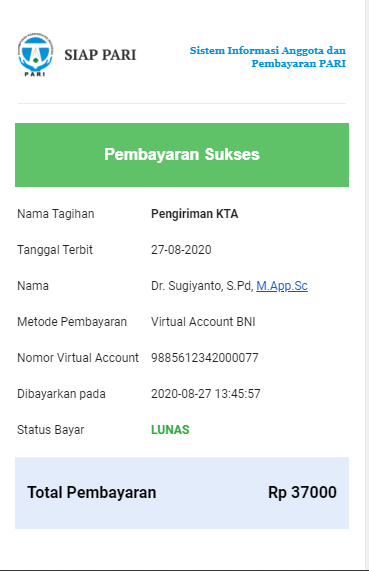369x571 pixels.
Task: Select the name Dr. Sugiyanto, S.Pd
Action: [x=202, y=286]
